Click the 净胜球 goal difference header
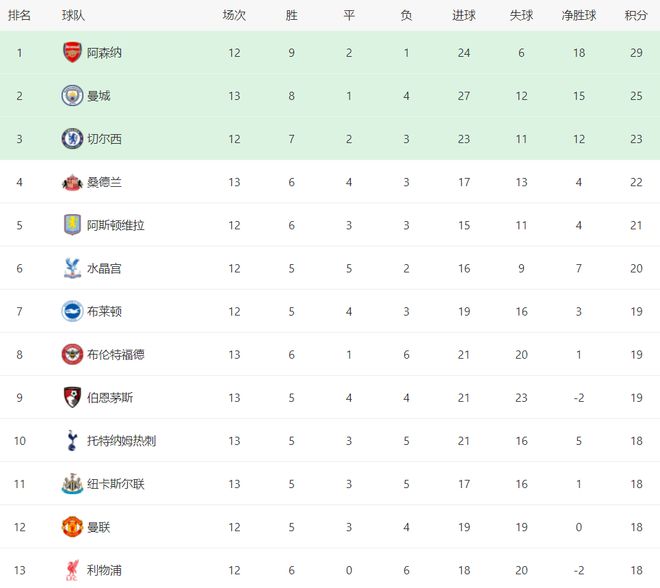The image size is (660, 588). [x=579, y=15]
